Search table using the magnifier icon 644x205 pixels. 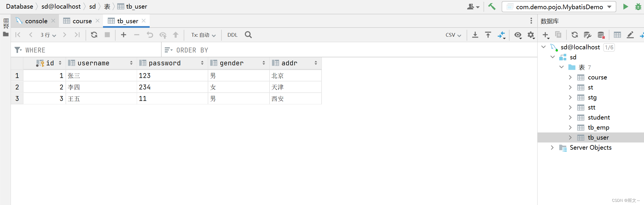(x=248, y=35)
